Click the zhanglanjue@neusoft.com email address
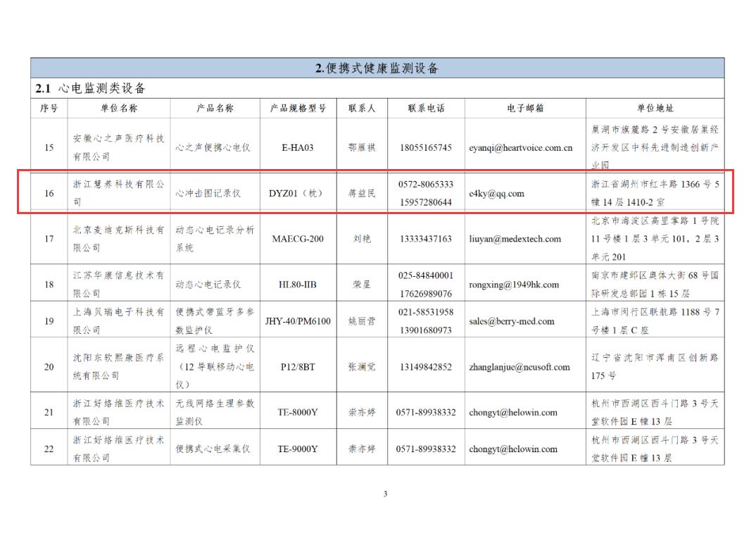 519,367
